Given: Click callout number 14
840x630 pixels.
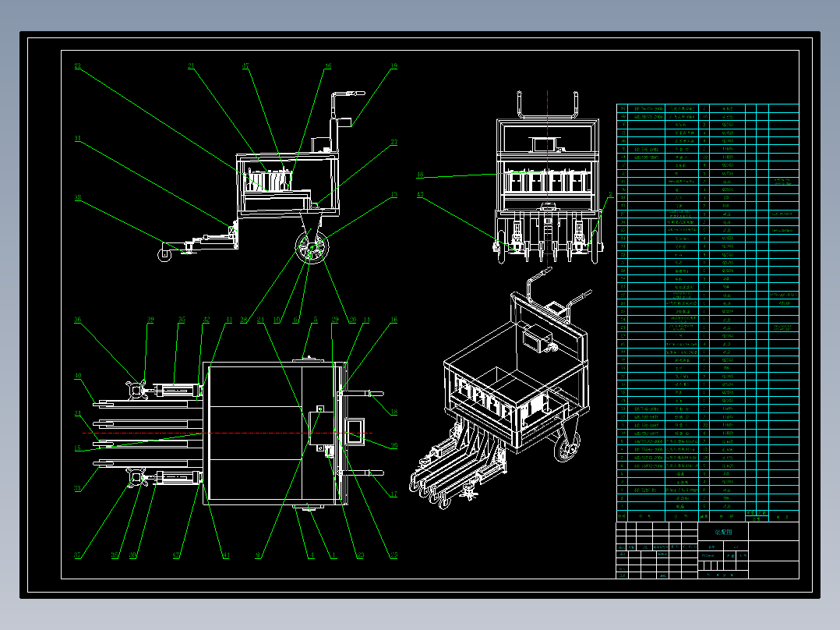Looking at the screenshot, I should [366, 320].
